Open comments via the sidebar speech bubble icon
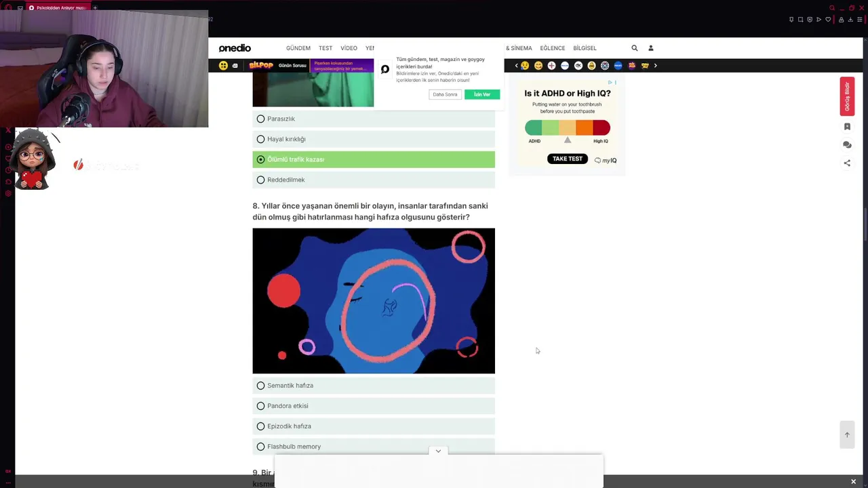Viewport: 868px width, 488px height. coord(847,145)
